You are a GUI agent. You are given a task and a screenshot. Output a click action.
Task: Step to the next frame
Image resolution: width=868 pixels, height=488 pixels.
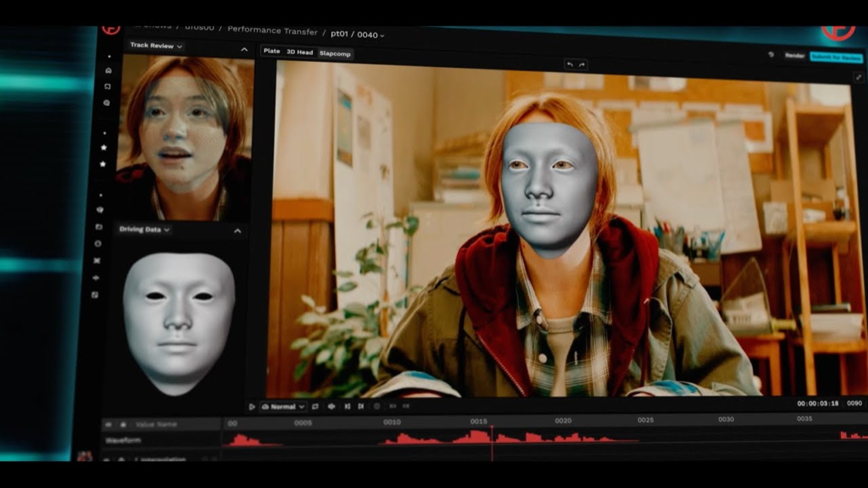361,407
